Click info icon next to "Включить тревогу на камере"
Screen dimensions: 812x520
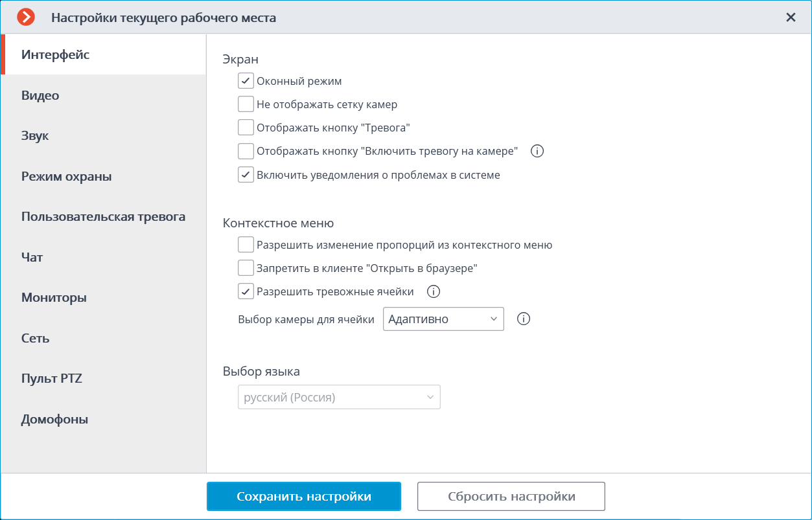pyautogui.click(x=537, y=152)
